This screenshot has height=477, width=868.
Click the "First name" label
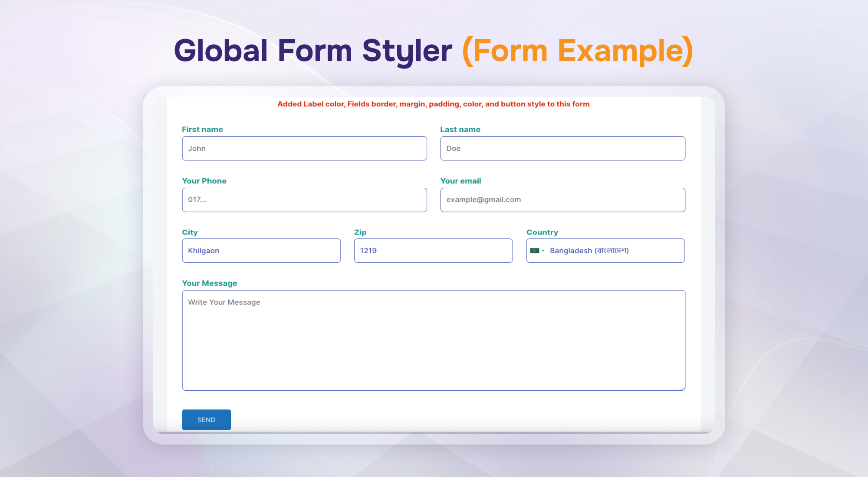tap(202, 129)
